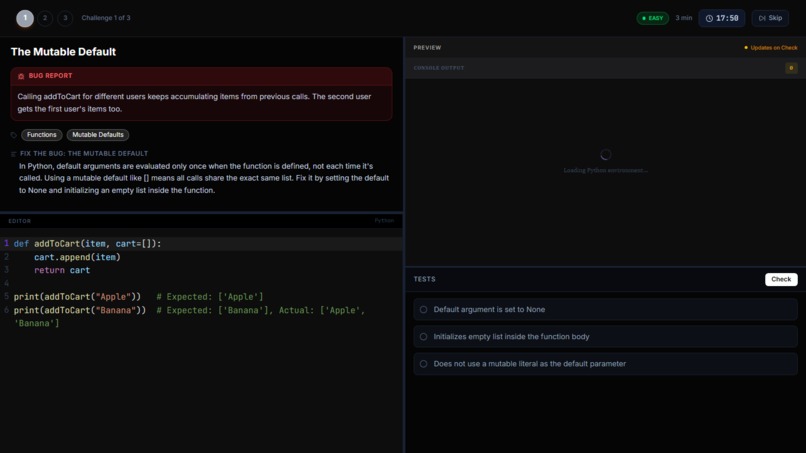Click 'Updates on Check' indicator
Screen dimensions: 806x453
pyautogui.click(x=771, y=48)
